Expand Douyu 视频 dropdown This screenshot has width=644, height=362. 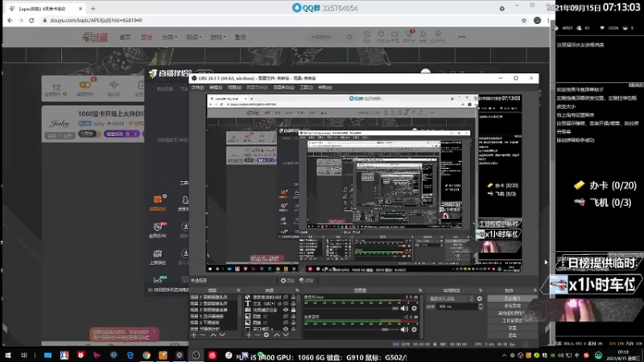pos(193,37)
